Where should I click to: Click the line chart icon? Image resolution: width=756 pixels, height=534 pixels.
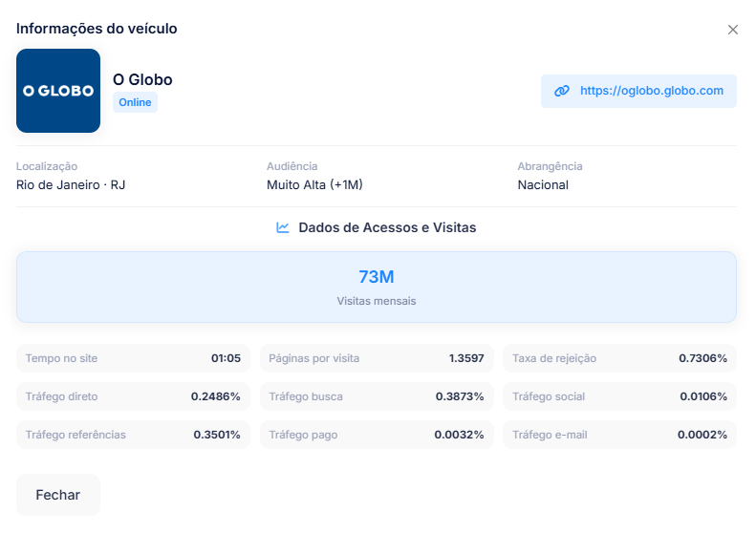[x=283, y=227]
